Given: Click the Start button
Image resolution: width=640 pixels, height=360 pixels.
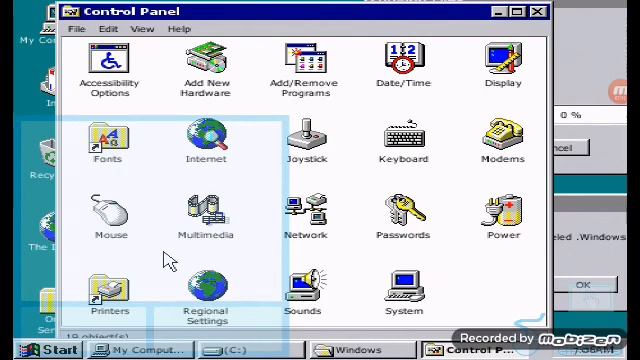Looking at the screenshot, I should point(49,350).
